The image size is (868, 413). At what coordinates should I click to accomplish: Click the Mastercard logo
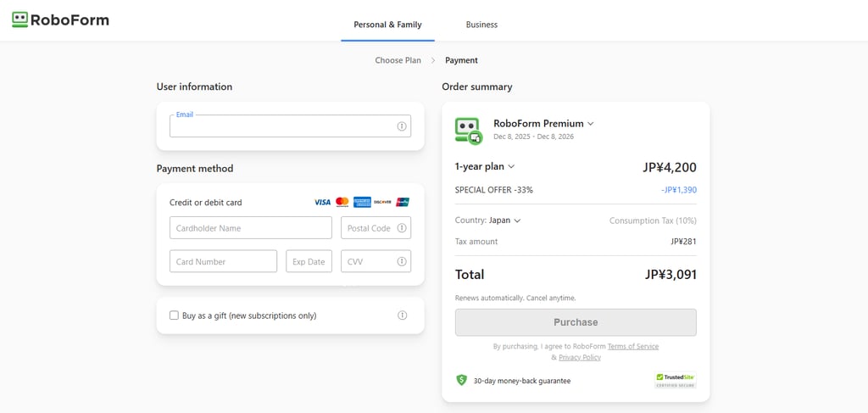click(342, 202)
